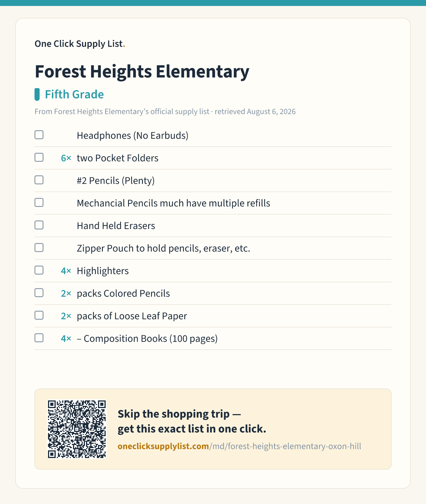
Task: Tick the Highlighters checkbox
Action: (x=39, y=270)
